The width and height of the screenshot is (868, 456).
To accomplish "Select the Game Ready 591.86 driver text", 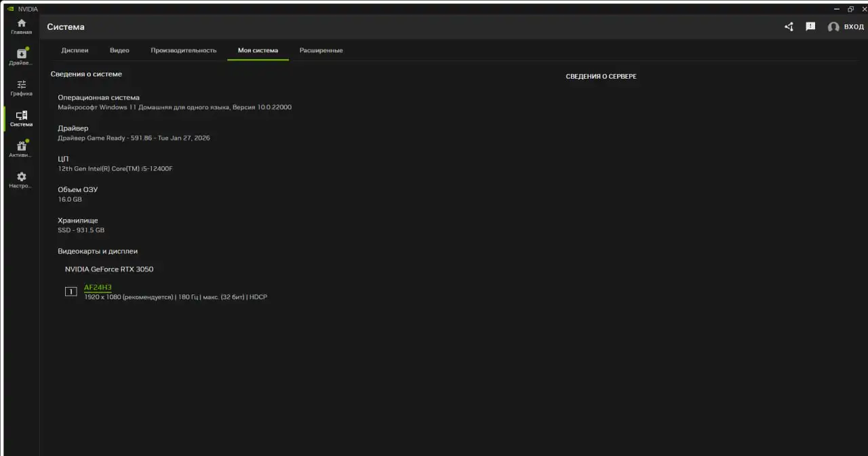I will [x=134, y=138].
